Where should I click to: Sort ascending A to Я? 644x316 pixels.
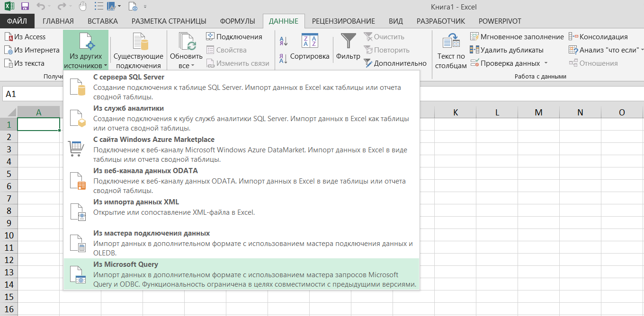[284, 41]
